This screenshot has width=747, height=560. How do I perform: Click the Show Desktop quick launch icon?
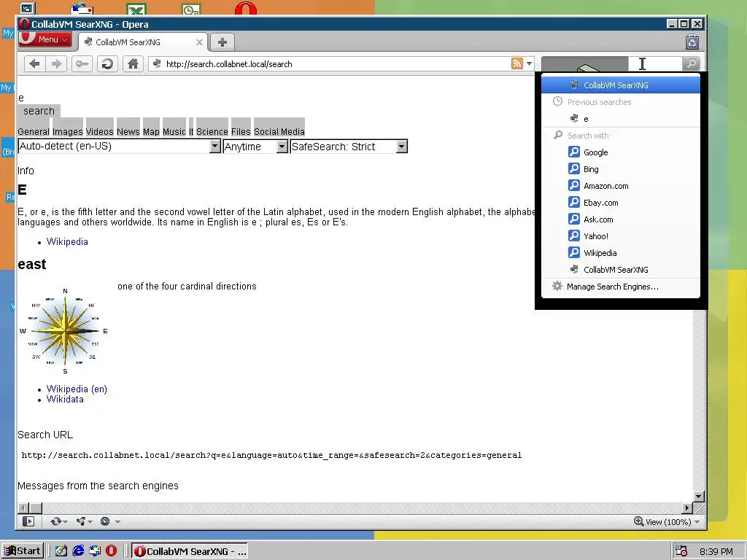click(61, 551)
